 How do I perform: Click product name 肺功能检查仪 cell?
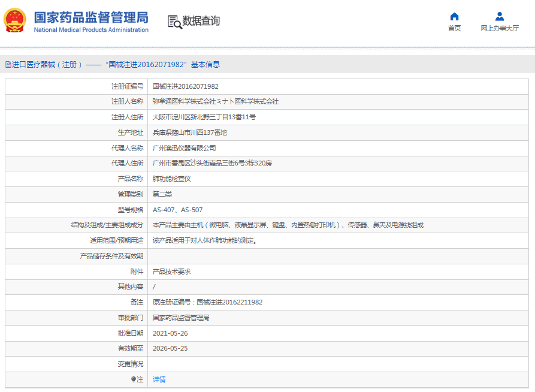pyautogui.click(x=171, y=179)
